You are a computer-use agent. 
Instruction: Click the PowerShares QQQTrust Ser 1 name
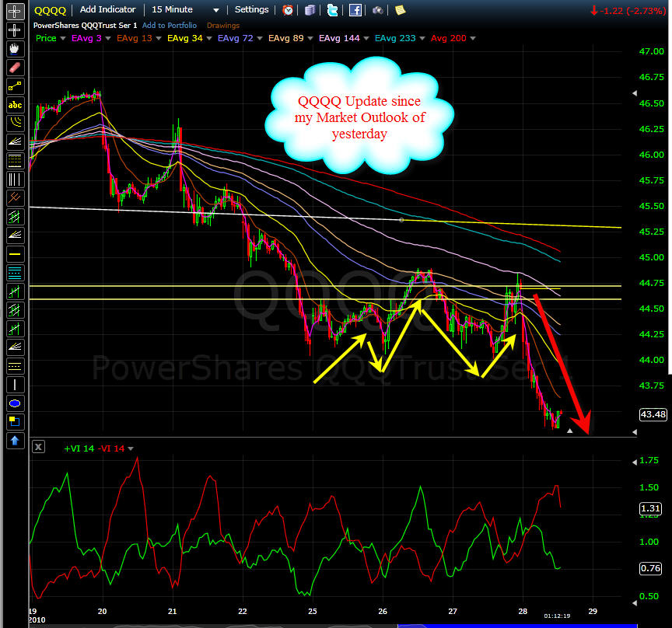(x=86, y=26)
